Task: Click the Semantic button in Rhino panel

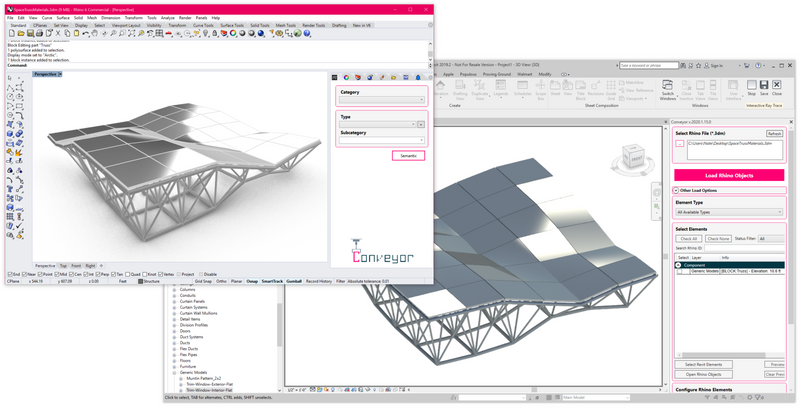Action: pos(408,156)
